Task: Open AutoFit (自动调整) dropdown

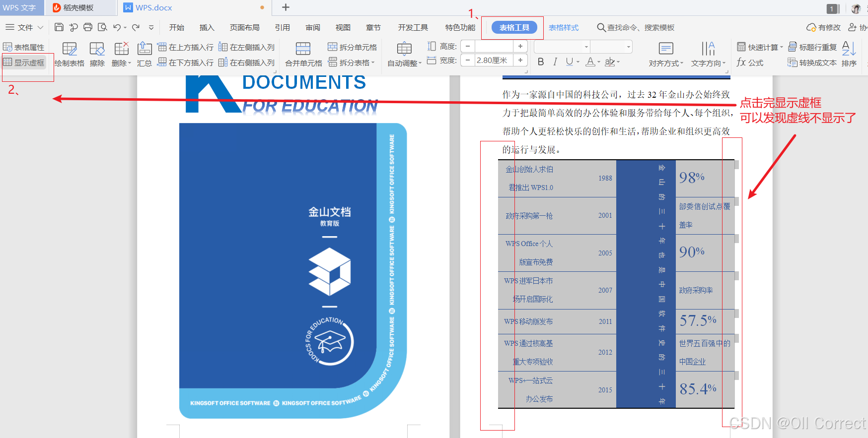Action: coord(405,55)
